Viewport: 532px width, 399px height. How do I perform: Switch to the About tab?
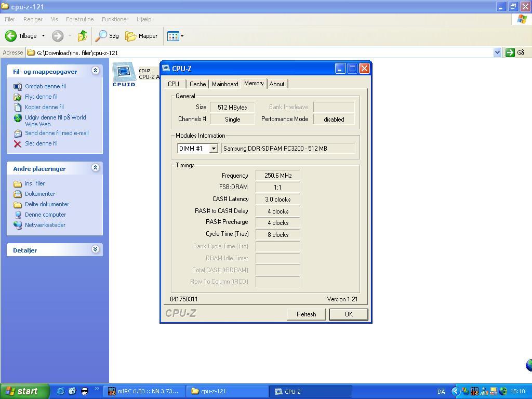tap(277, 84)
